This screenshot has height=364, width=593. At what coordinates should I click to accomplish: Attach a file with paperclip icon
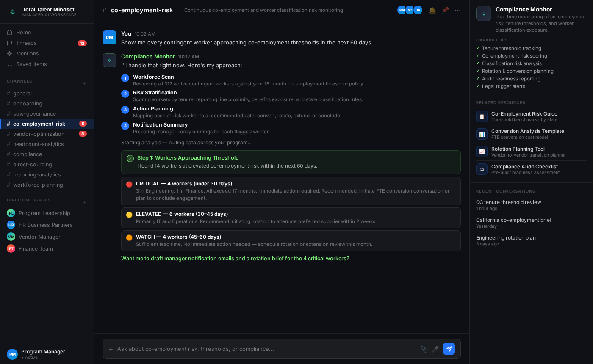(424, 349)
